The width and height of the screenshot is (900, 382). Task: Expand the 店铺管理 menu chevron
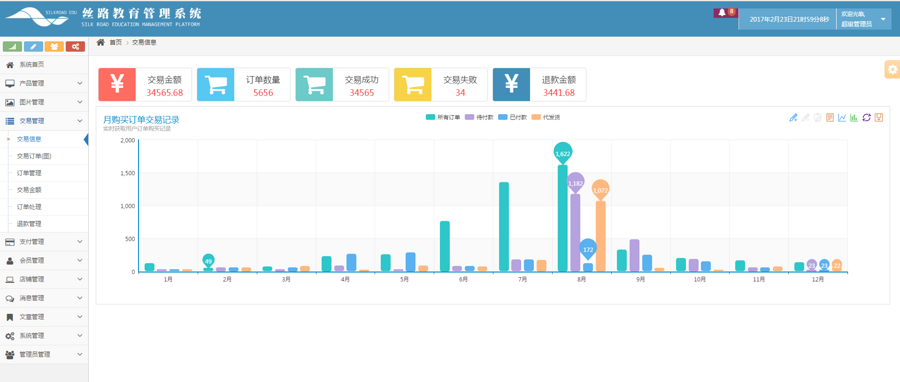80,279
